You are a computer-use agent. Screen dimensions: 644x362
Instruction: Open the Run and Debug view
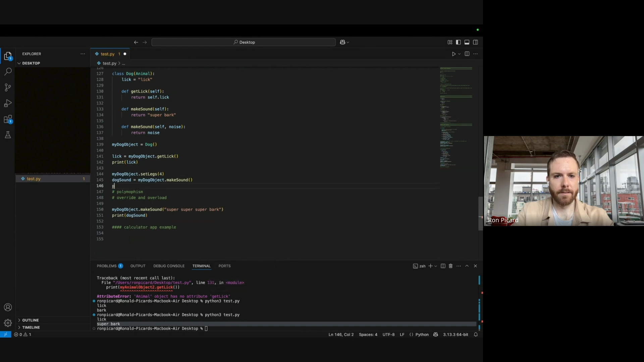(x=8, y=104)
